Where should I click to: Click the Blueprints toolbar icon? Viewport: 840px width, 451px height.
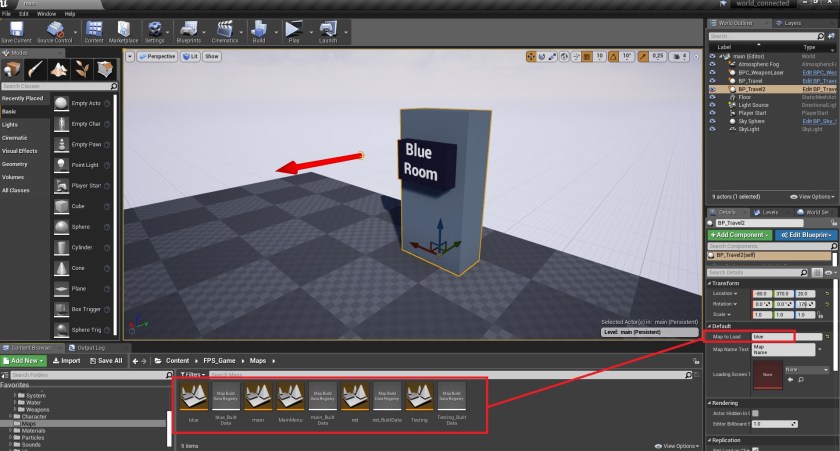[x=189, y=32]
